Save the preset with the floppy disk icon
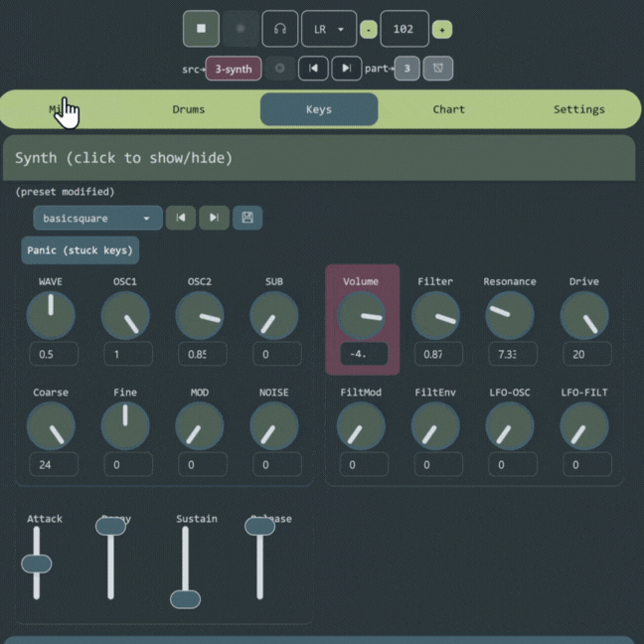 click(247, 218)
